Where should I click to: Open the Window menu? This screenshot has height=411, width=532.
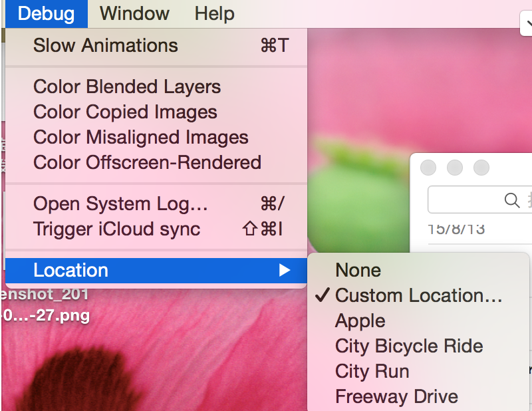pos(134,14)
